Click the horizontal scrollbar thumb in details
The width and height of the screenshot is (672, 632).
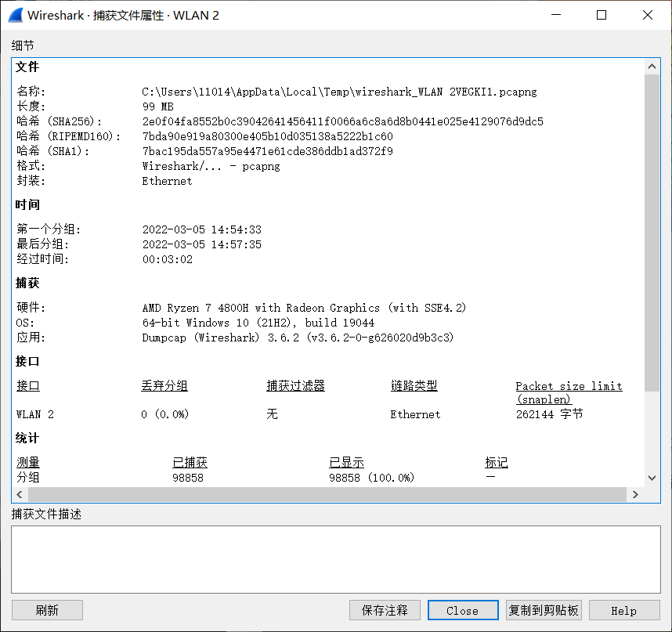(x=327, y=494)
